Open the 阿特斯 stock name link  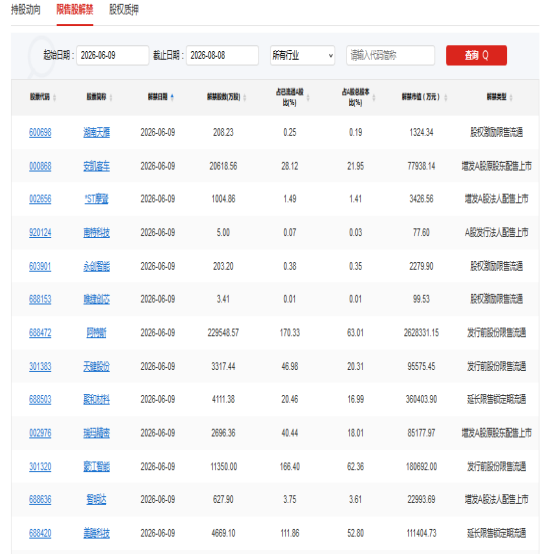point(97,333)
